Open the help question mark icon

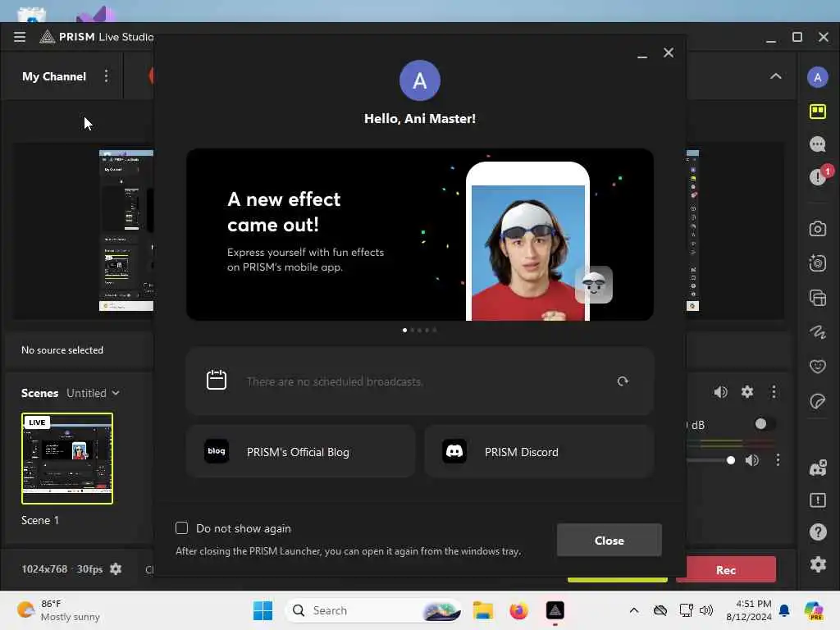[818, 532]
